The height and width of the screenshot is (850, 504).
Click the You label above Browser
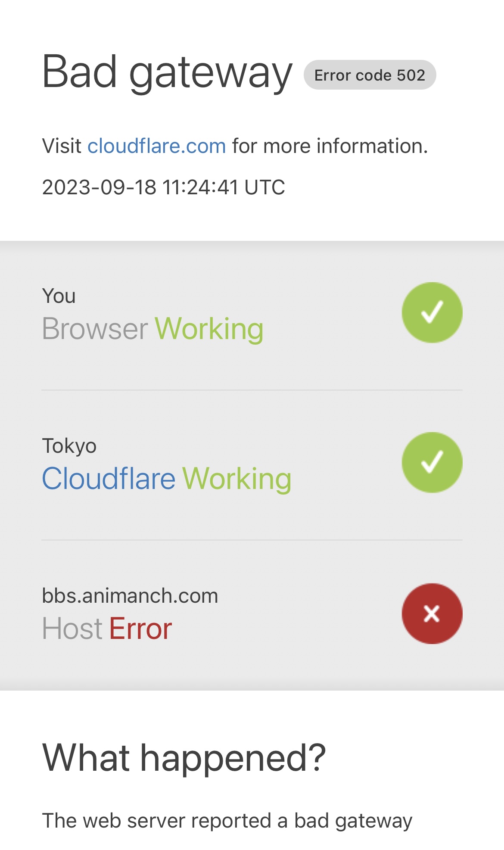coord(59,296)
